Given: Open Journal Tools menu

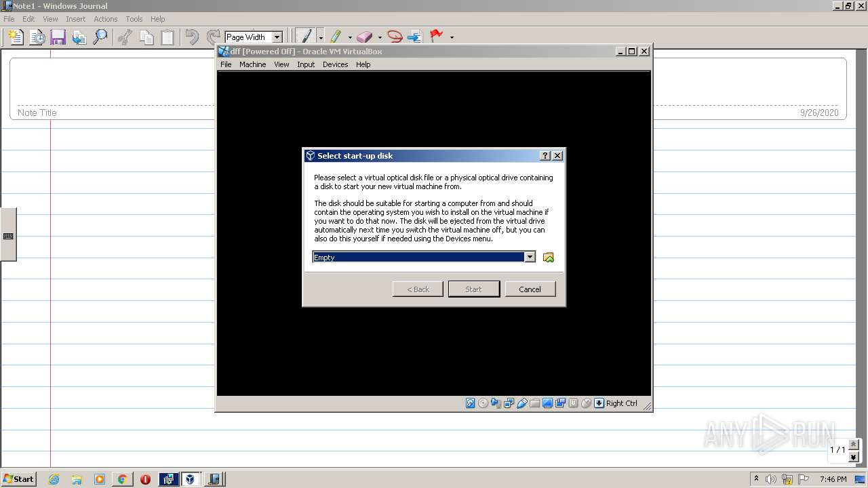Looking at the screenshot, I should tap(134, 19).
